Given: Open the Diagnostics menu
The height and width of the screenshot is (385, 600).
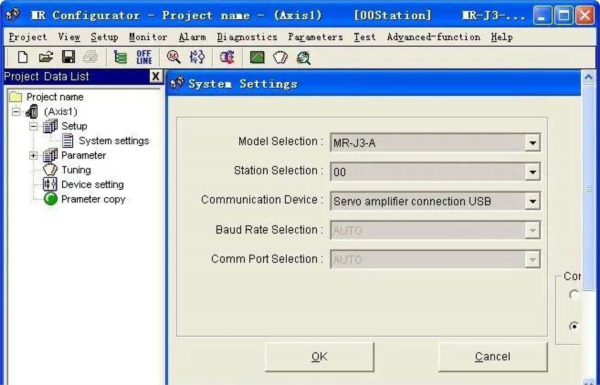Looking at the screenshot, I should point(247,37).
